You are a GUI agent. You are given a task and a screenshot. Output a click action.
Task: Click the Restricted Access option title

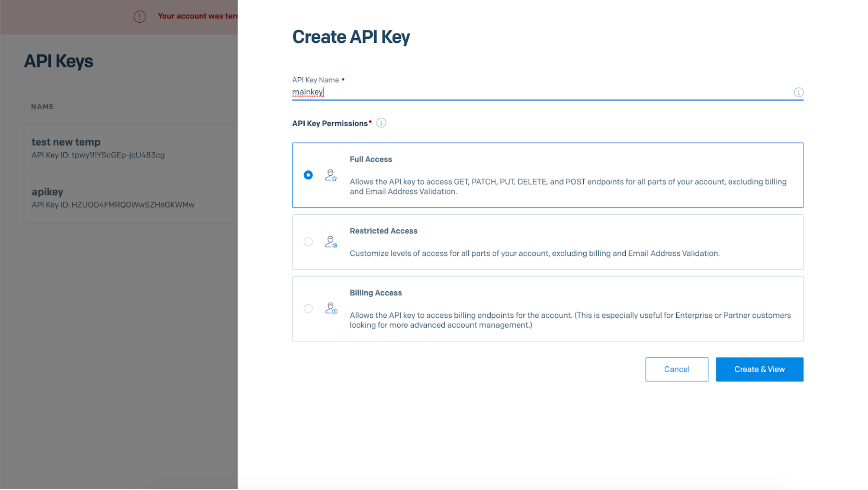(x=383, y=231)
